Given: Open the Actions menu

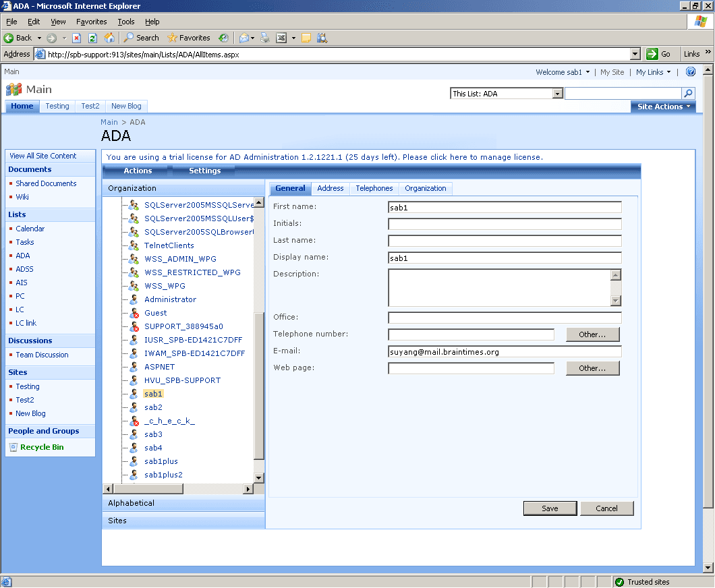Looking at the screenshot, I should [x=138, y=171].
